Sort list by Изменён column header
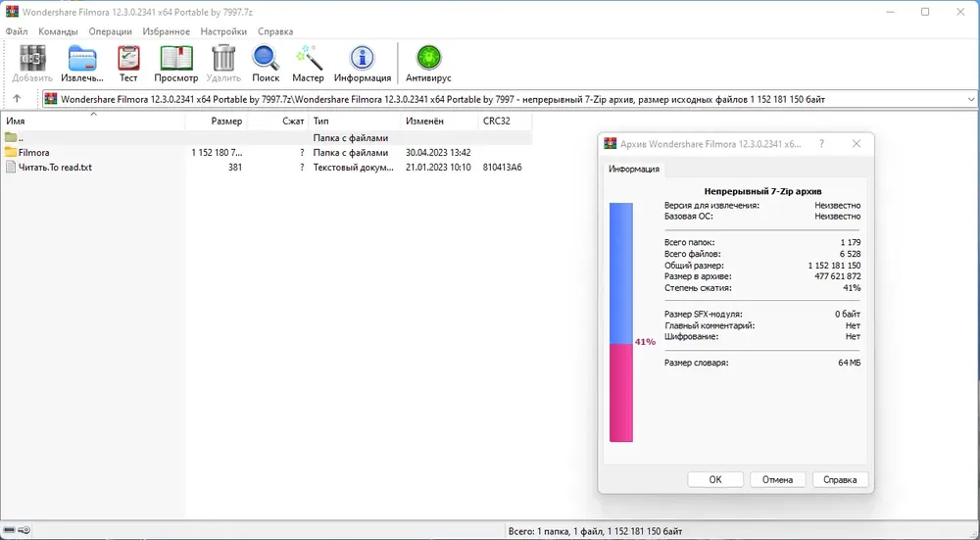The image size is (980, 540). [439, 121]
